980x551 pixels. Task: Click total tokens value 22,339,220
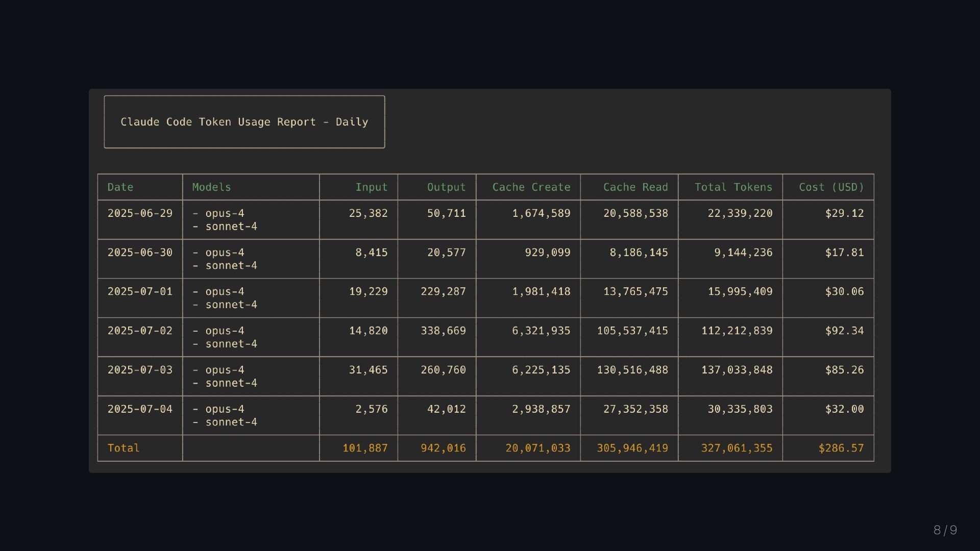(740, 213)
